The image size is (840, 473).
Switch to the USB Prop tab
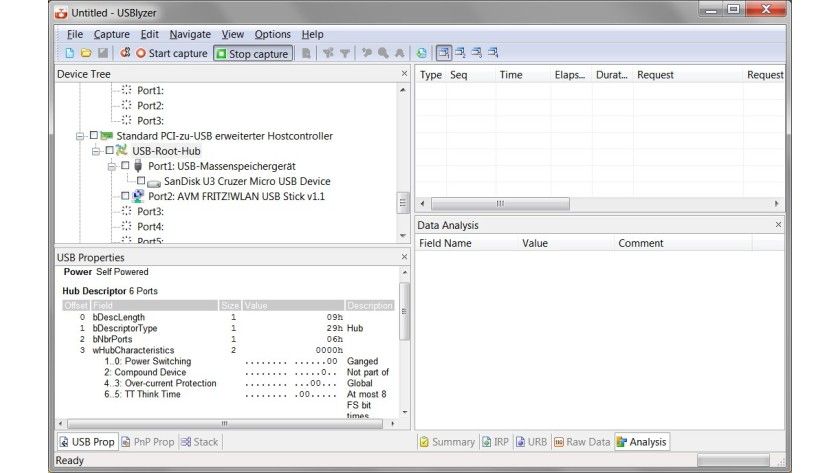(87, 442)
